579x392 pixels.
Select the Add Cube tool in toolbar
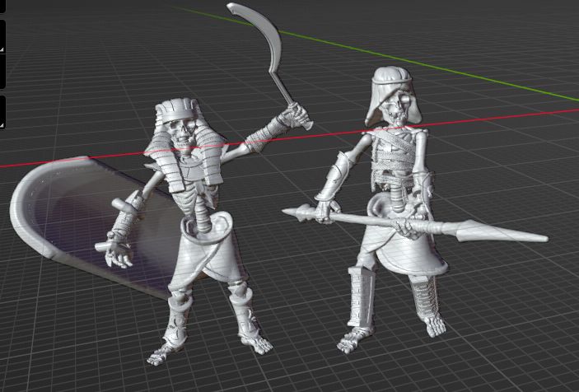click(2, 111)
